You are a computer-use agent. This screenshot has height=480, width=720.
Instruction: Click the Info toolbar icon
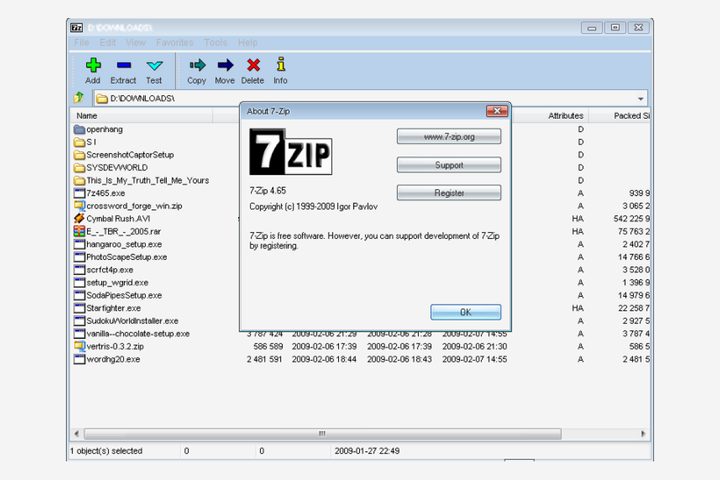coord(281,66)
